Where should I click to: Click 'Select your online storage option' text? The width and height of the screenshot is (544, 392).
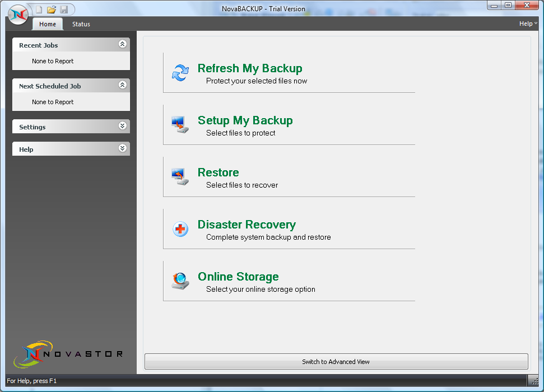[261, 289]
